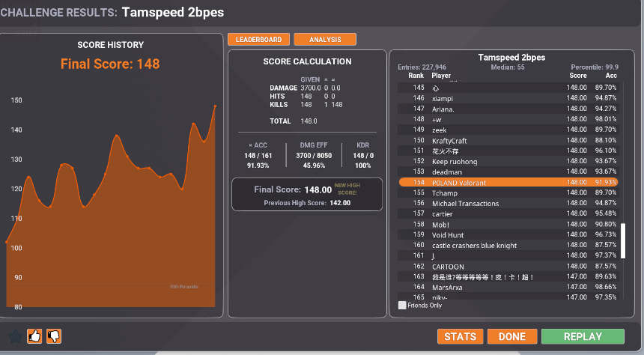Click the Entries: 227,946 label
Viewport: 644px width, 355px height.
coord(422,67)
